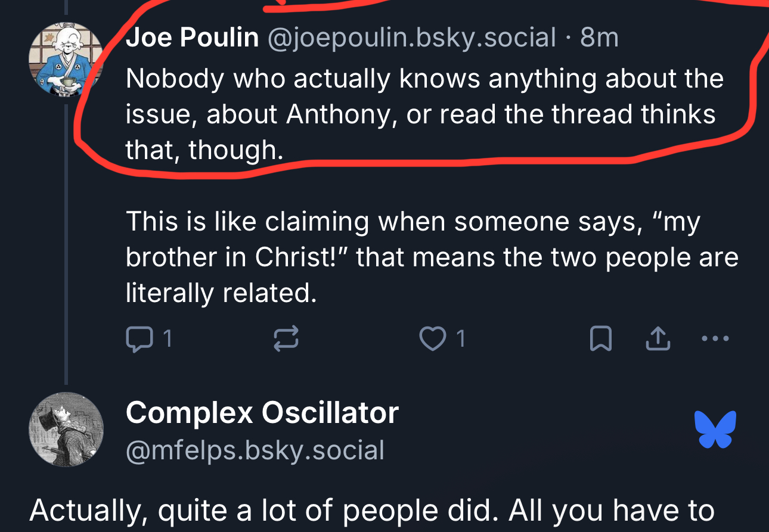This screenshot has height=532, width=769.
Task: Repost Joe Poulin's post
Action: click(x=286, y=339)
